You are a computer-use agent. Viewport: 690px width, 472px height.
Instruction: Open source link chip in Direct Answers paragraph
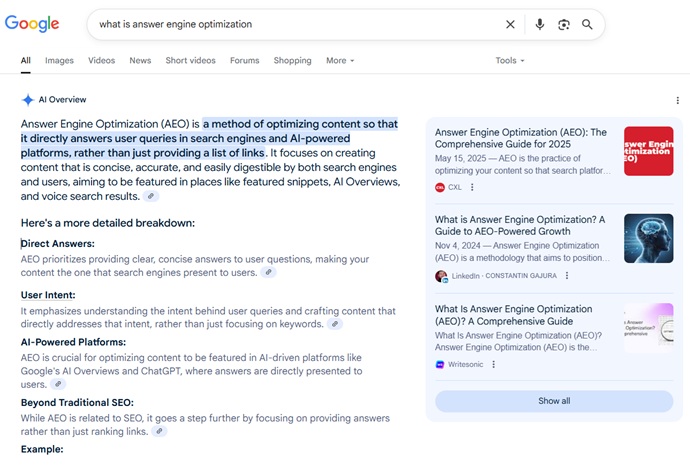[268, 272]
